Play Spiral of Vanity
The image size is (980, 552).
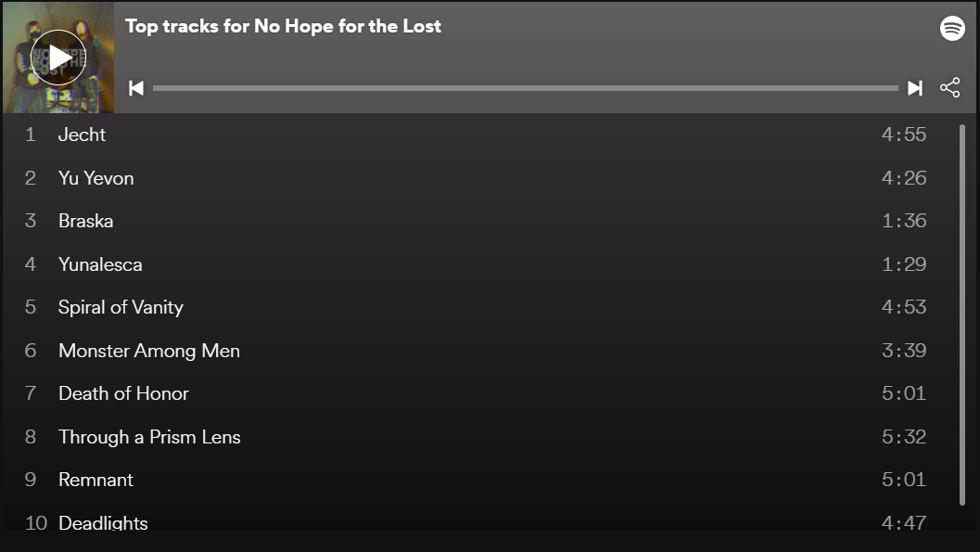[121, 307]
